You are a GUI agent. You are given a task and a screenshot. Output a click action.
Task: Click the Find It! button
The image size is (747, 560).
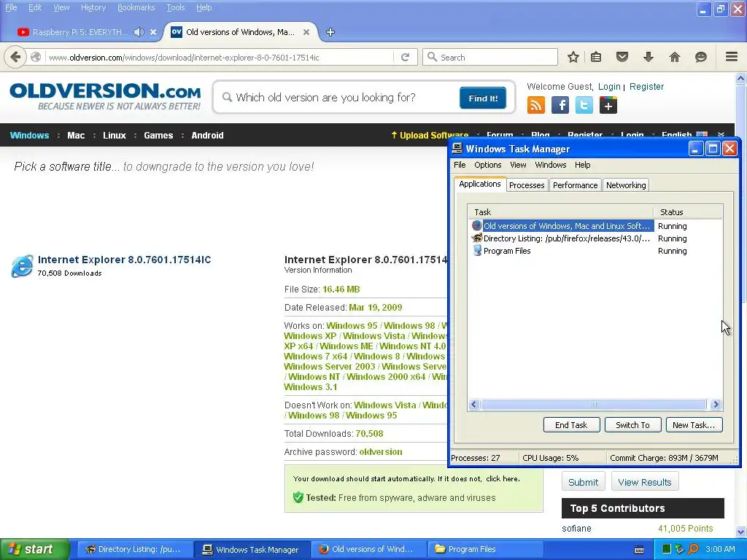(x=483, y=98)
